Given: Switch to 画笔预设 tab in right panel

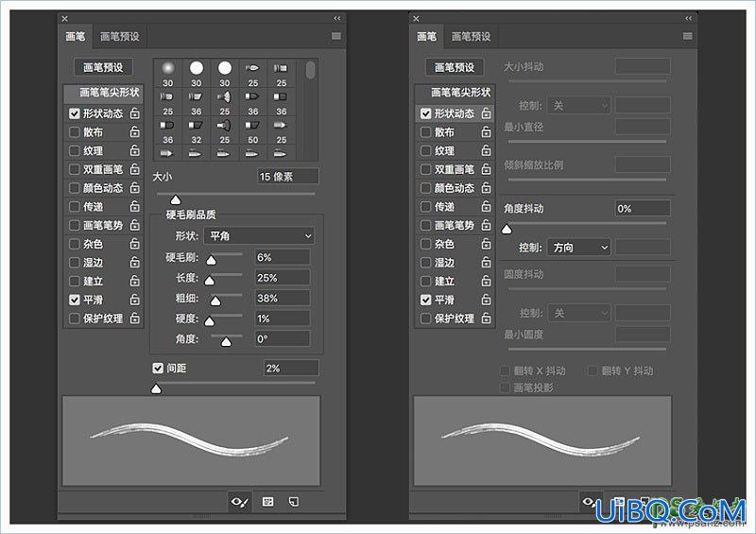Looking at the screenshot, I should 471,36.
